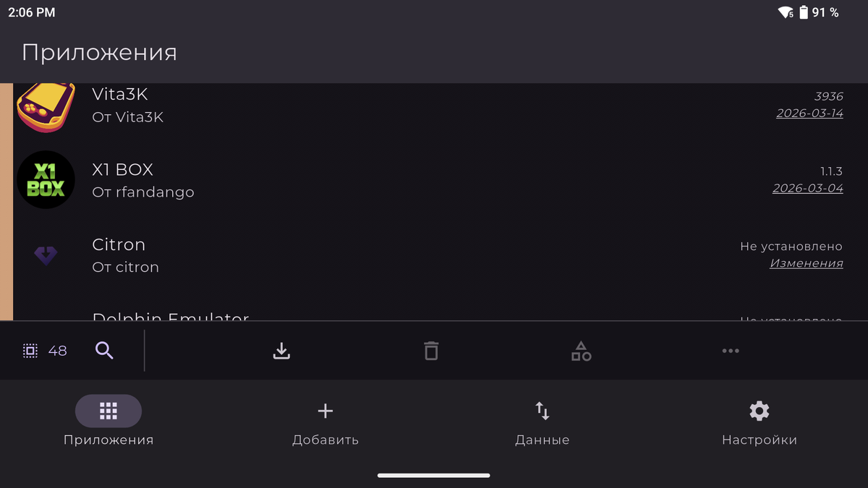Tap the download/install selected apps icon
Viewport: 868px width, 488px height.
coord(281,351)
